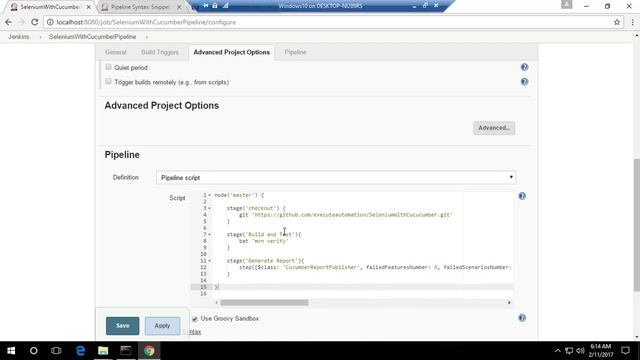
Task: Click the browser address bar URL
Action: [x=146, y=22]
